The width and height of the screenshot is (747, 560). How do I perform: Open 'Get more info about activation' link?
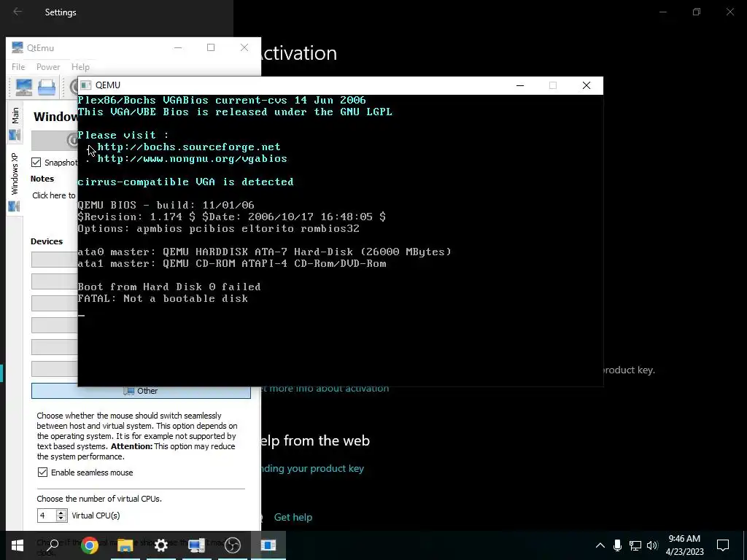coord(325,389)
